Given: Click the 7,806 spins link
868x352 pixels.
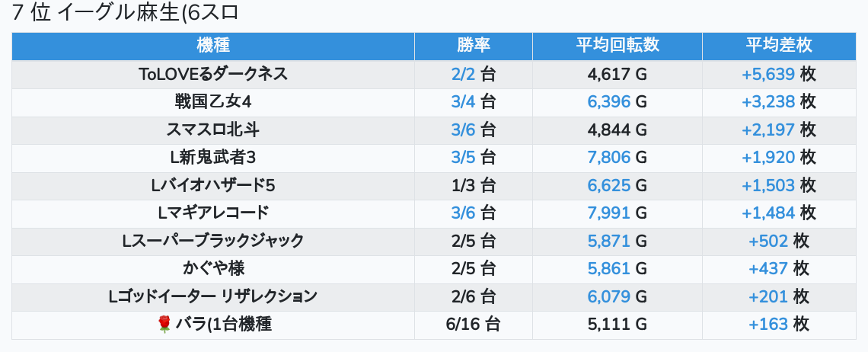Looking at the screenshot, I should 609,158.
